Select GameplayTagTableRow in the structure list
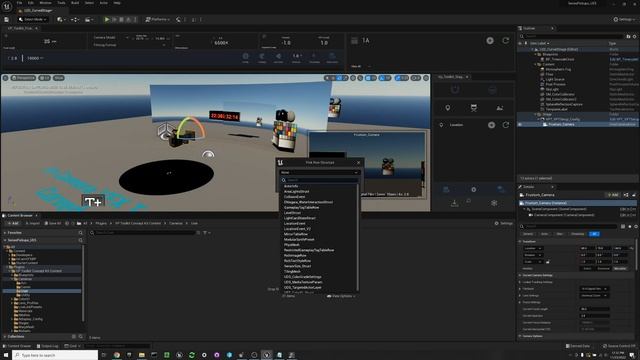 (302, 207)
